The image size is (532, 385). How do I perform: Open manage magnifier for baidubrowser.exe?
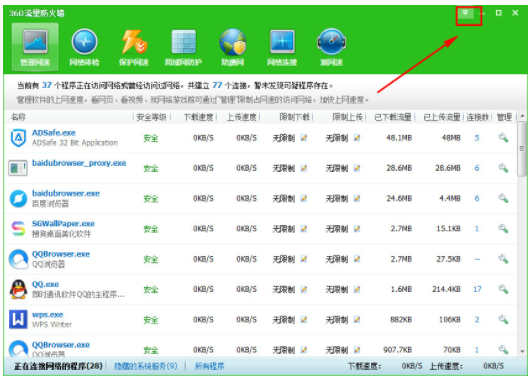(503, 198)
